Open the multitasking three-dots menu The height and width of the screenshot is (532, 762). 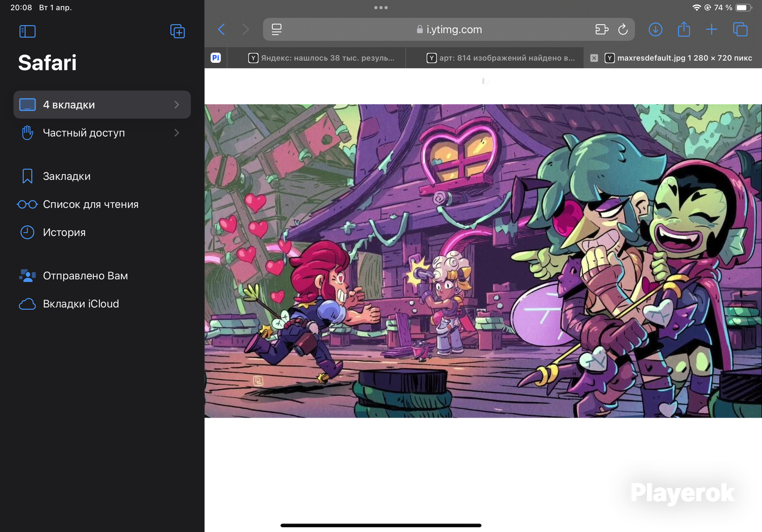381,7
